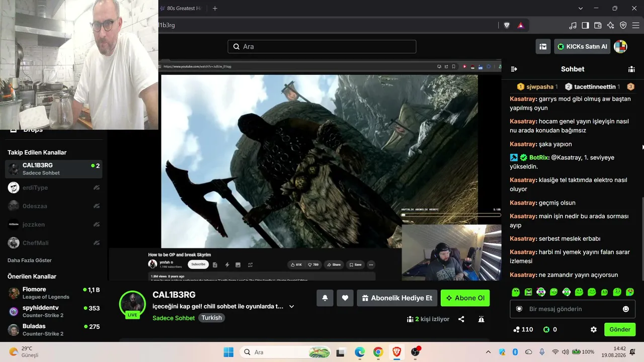
Task: Show hidden system tray icons chevron
Action: tap(488, 352)
